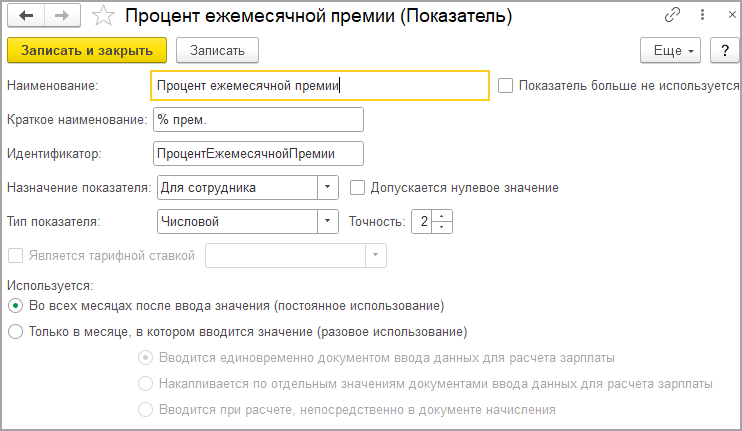This screenshot has height=431, width=742.
Task: Click 'Записать и закрыть' button
Action: 86,50
